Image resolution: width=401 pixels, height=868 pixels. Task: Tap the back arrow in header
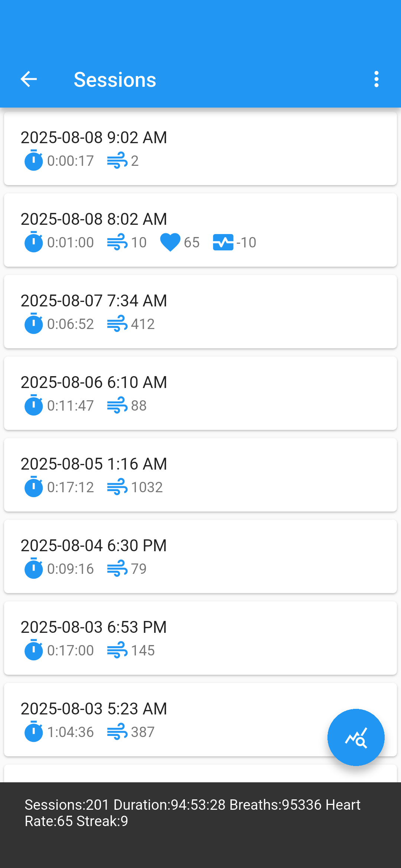click(29, 79)
